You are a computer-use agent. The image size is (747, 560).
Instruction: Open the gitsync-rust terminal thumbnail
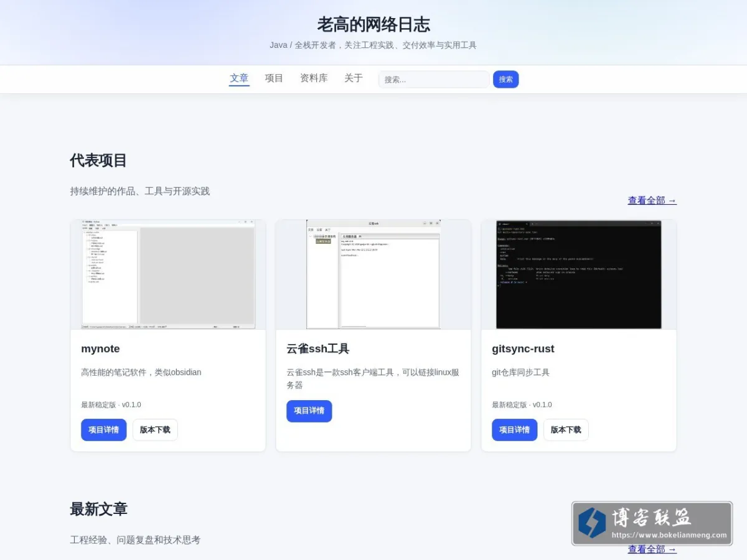579,274
